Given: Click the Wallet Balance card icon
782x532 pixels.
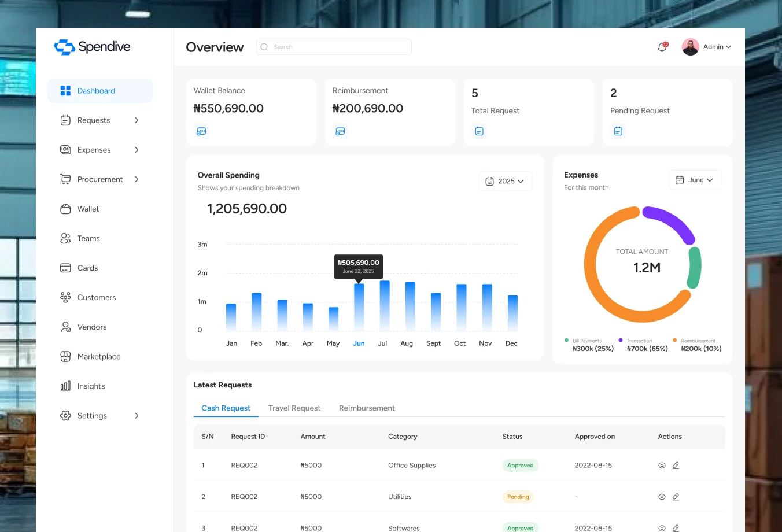Looking at the screenshot, I should coord(201,131).
